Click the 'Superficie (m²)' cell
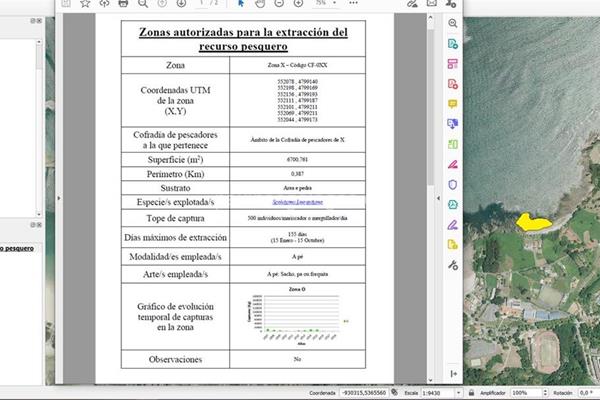The image size is (600, 400). [x=175, y=160]
